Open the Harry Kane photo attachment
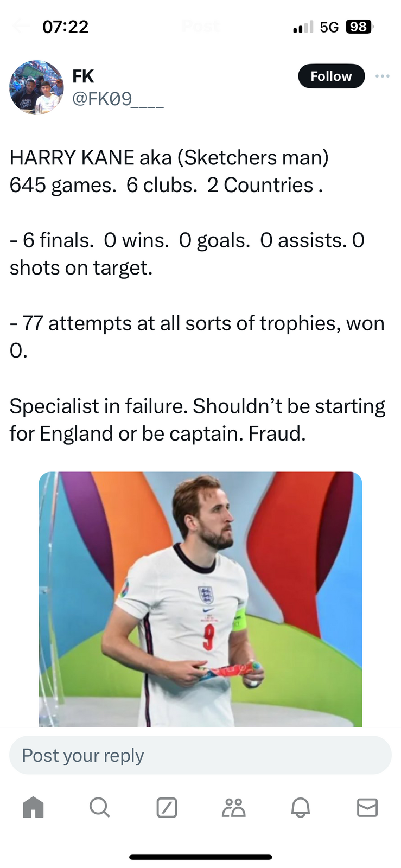This screenshot has width=401, height=868. [200, 599]
